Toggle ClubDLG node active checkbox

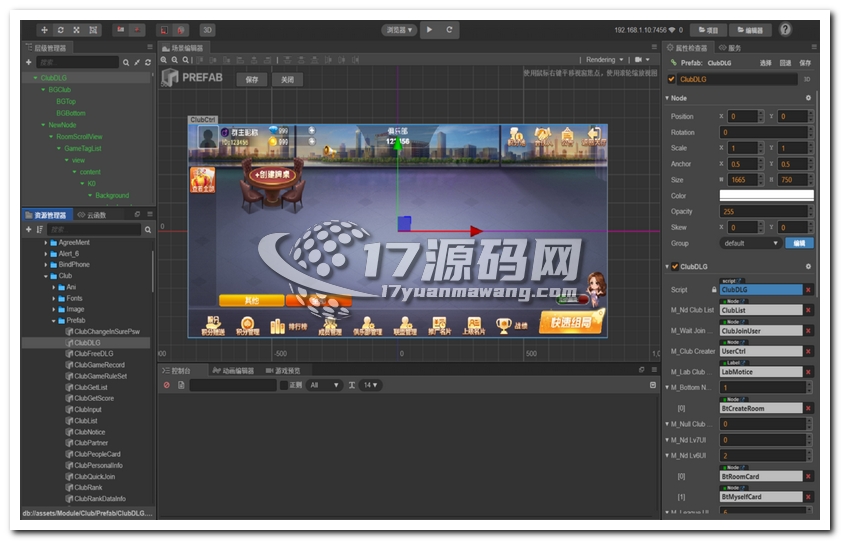coord(671,79)
